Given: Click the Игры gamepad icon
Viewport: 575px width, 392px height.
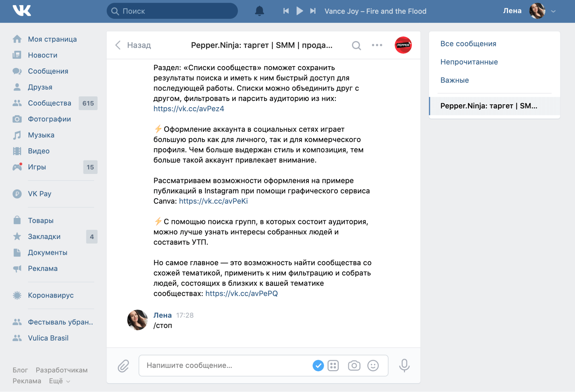Looking at the screenshot, I should point(17,167).
